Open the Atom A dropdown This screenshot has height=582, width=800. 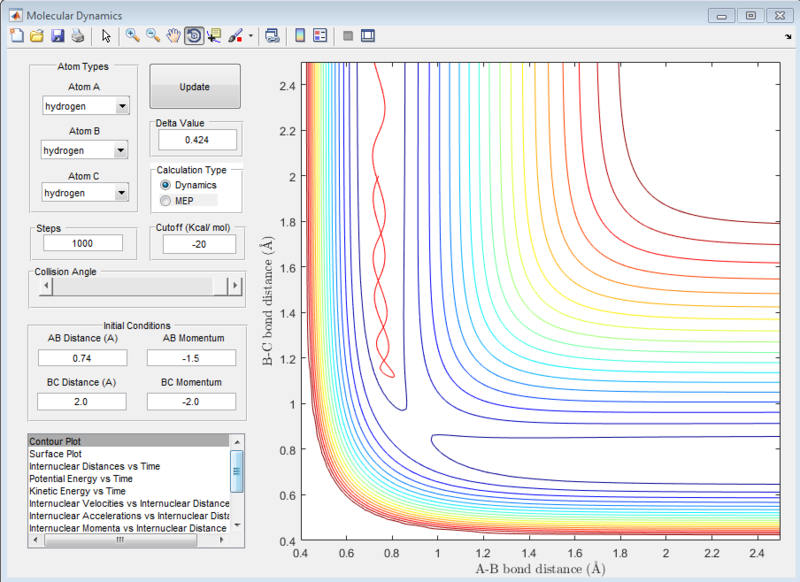[121, 107]
